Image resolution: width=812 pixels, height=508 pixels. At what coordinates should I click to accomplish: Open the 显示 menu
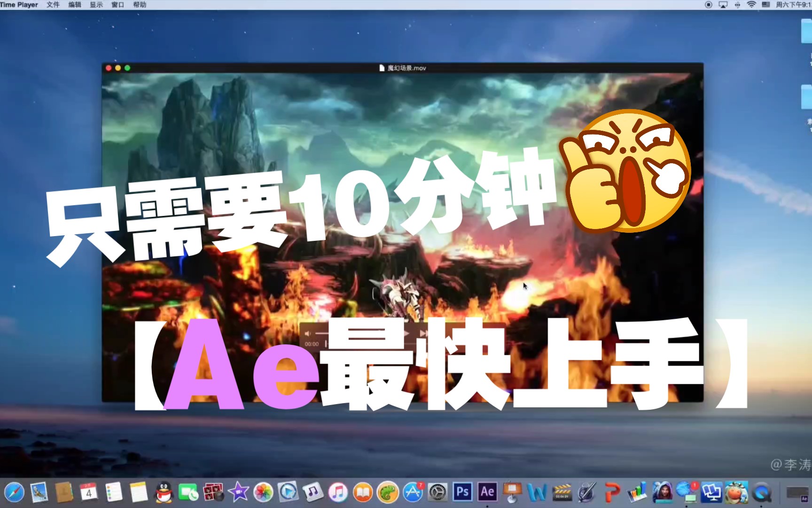coord(96,5)
